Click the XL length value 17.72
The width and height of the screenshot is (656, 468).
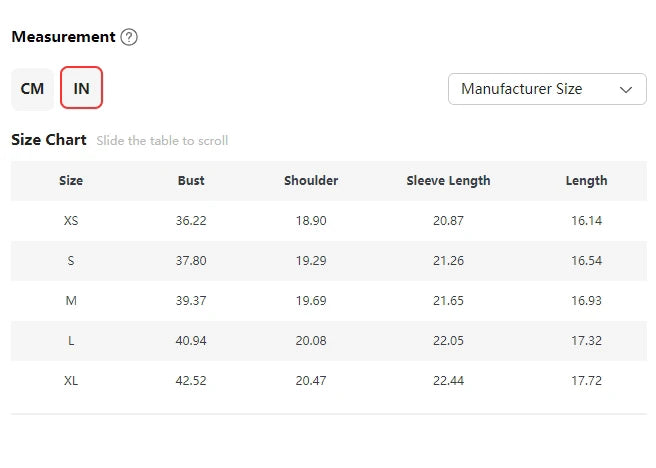586,380
